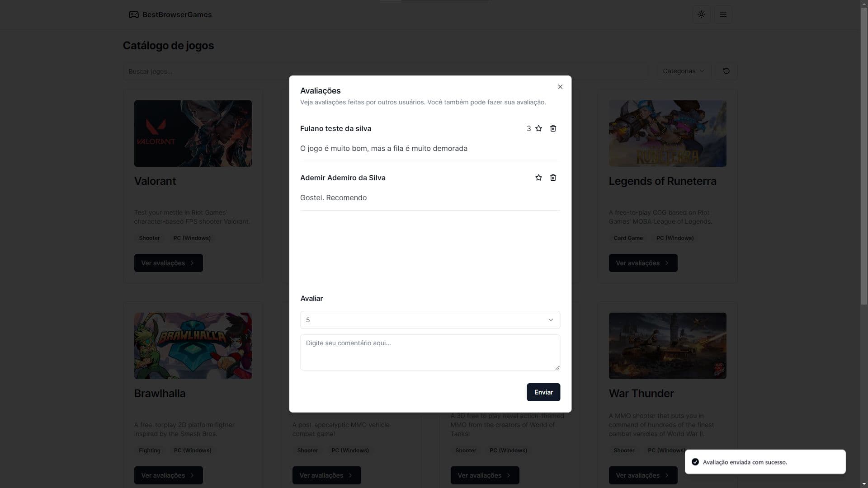Click the page vertical scrollbar
This screenshot has height=488, width=868.
pos(864,154)
